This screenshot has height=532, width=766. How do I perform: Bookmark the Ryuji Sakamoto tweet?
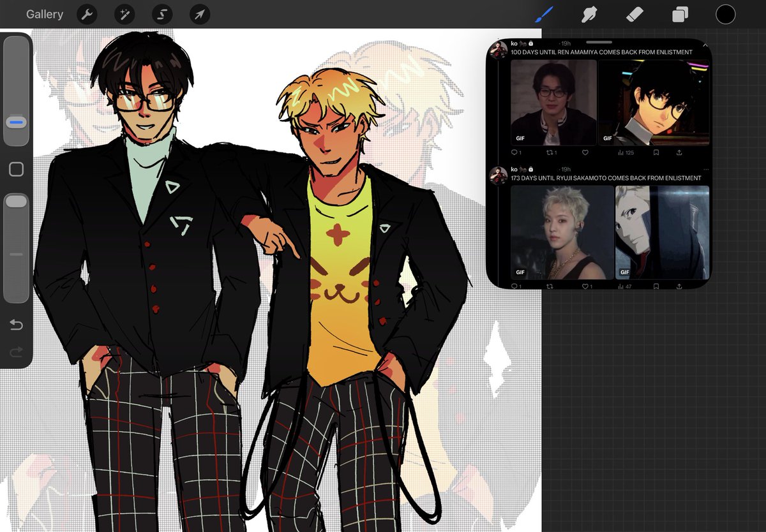[x=656, y=286]
